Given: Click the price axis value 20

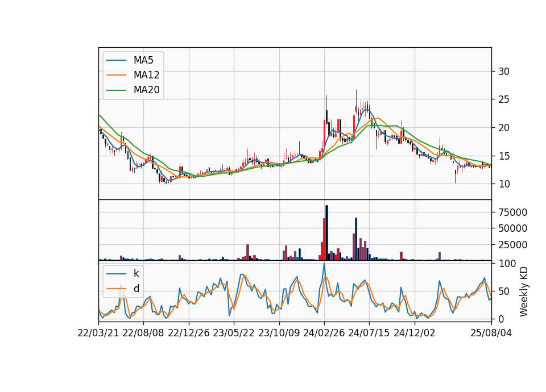Looking at the screenshot, I should [x=504, y=128].
